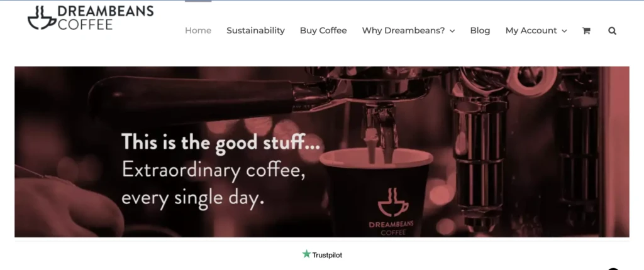Open the My Account menu
The width and height of the screenshot is (644, 270).
[536, 31]
